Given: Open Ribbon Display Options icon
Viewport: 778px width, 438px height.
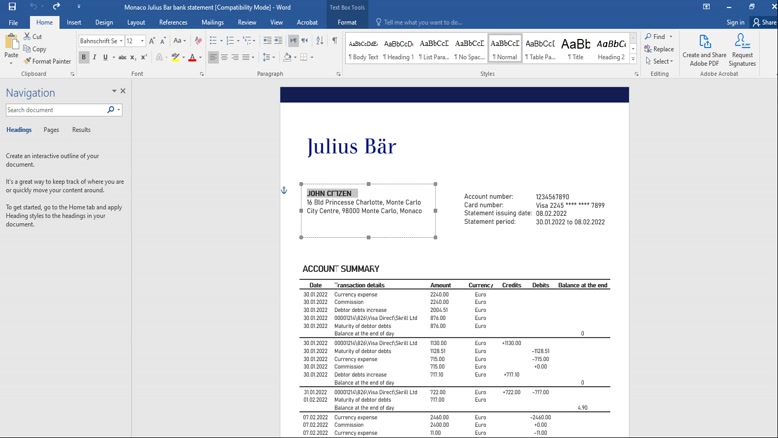Looking at the screenshot, I should point(706,7).
